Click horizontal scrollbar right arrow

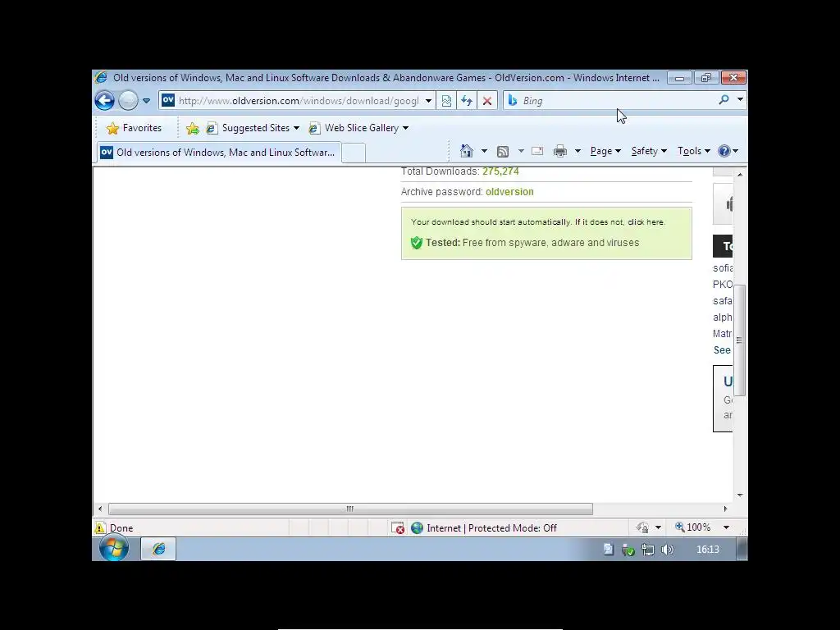coord(725,509)
